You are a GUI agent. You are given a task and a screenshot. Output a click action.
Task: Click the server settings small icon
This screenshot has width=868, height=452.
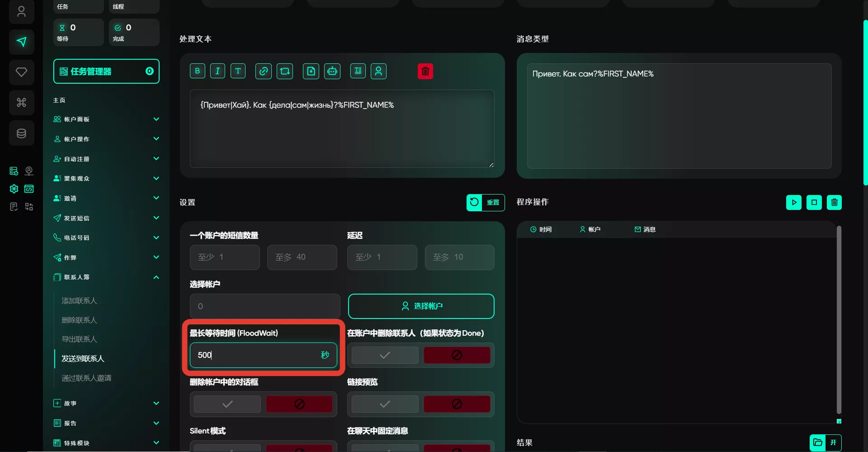click(x=14, y=171)
